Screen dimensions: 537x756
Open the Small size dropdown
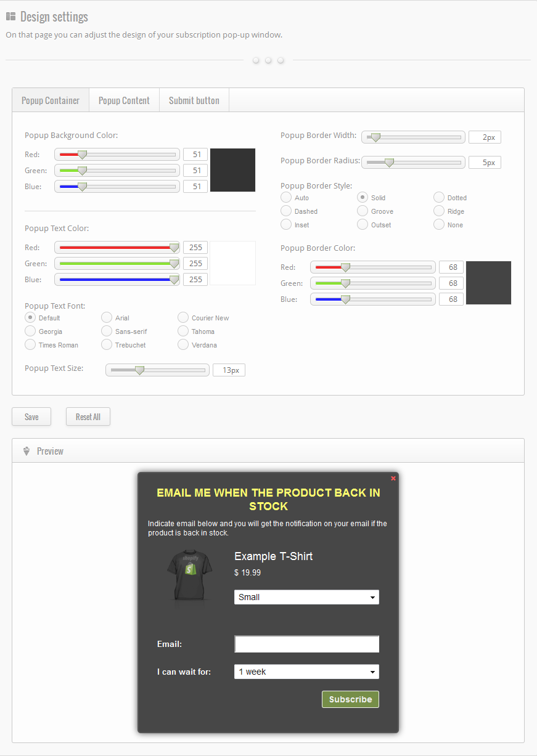pyautogui.click(x=306, y=597)
